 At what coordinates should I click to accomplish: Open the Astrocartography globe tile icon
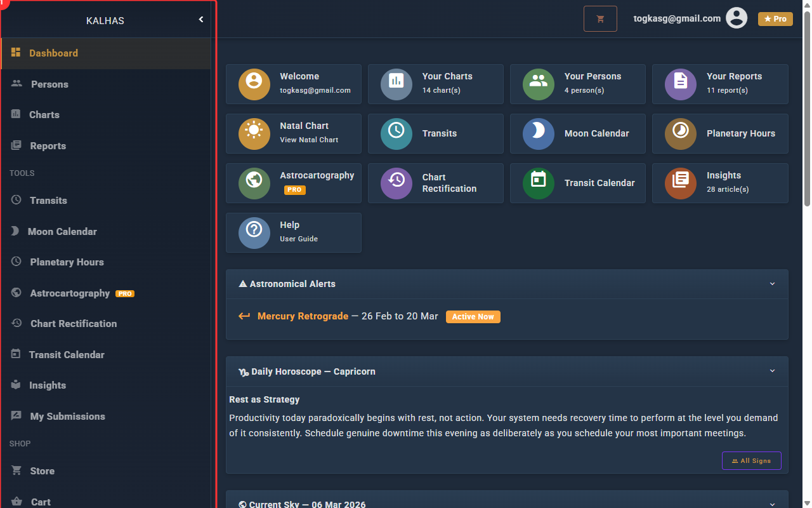click(254, 183)
